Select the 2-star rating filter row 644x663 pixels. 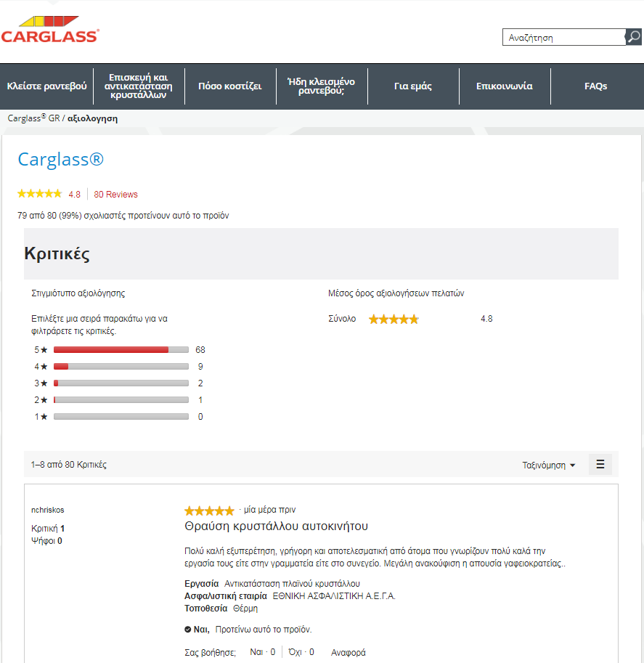[x=121, y=400]
